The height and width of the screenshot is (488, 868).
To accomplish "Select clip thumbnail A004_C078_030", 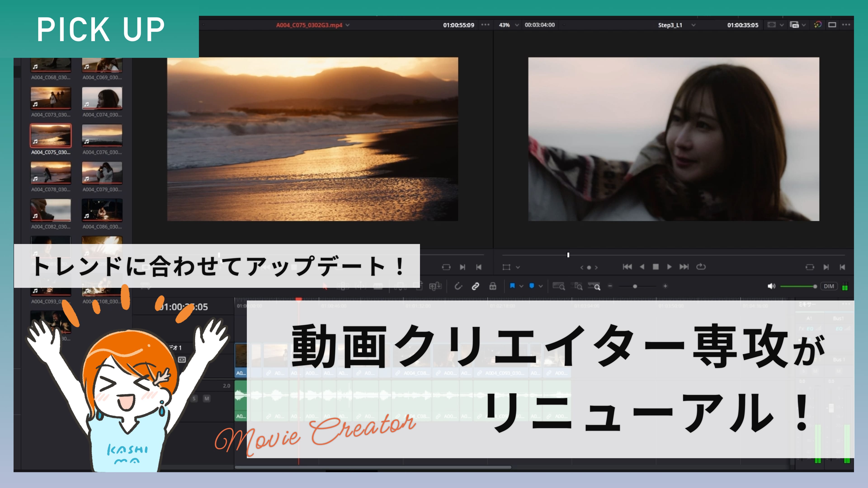I will [51, 173].
